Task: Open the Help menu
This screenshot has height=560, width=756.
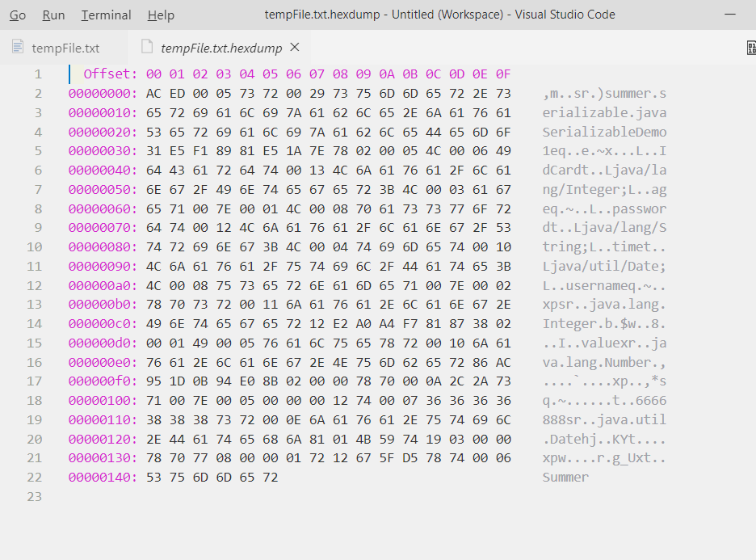Action: (x=161, y=15)
